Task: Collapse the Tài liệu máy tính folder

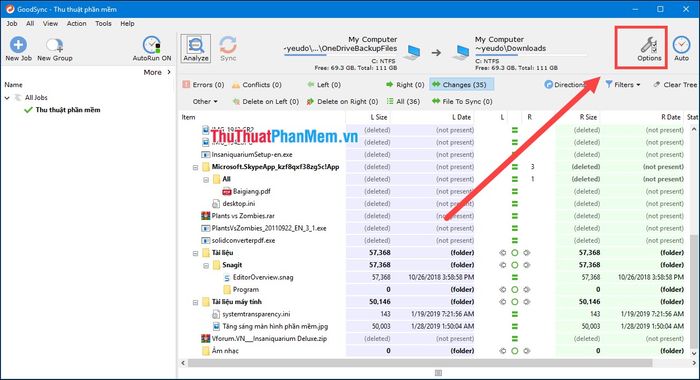Action: [195, 302]
